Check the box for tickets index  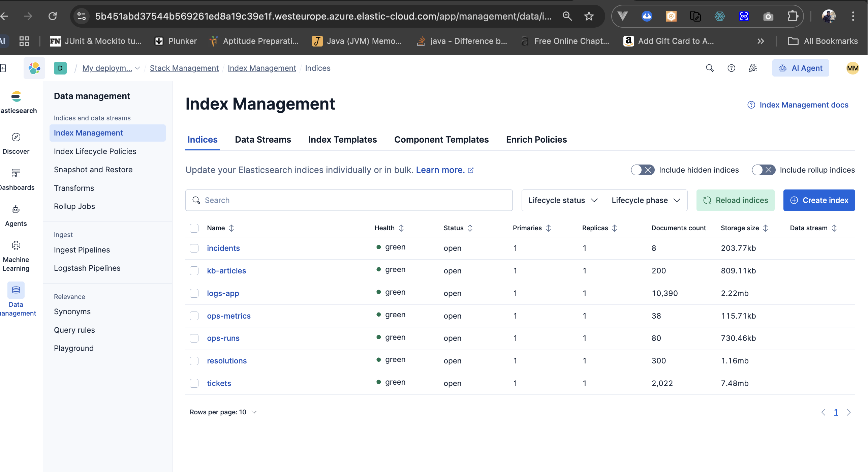[x=194, y=383]
